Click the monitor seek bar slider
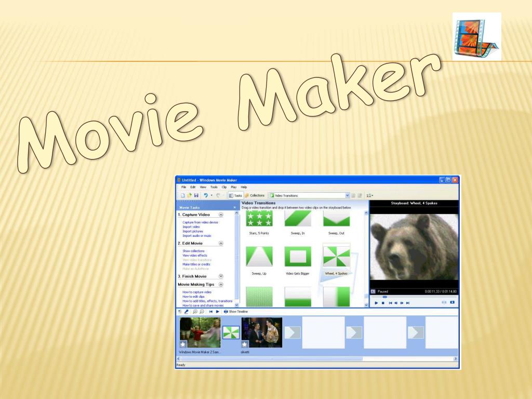The image size is (532, 399). (x=385, y=297)
